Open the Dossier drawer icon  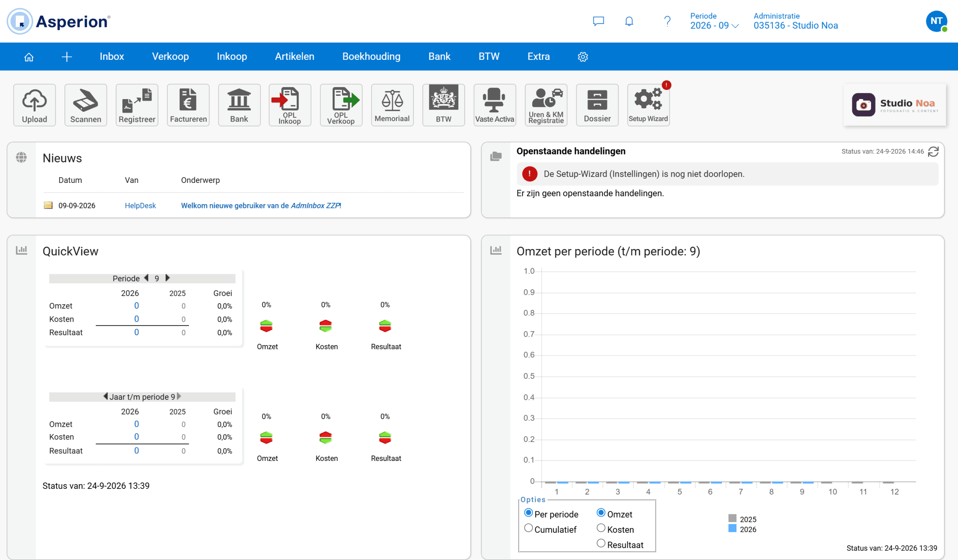[597, 105]
